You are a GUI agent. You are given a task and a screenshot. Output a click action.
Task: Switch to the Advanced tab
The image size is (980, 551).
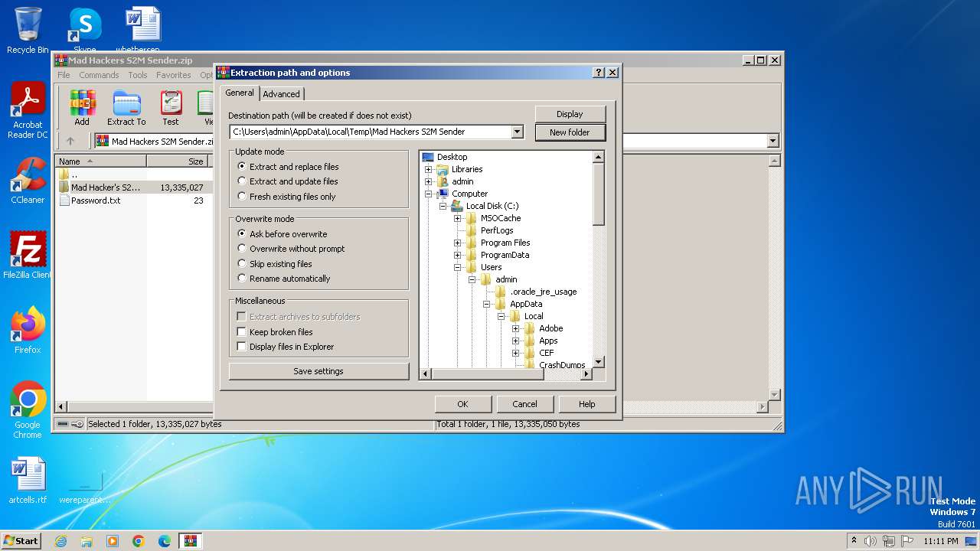click(282, 94)
